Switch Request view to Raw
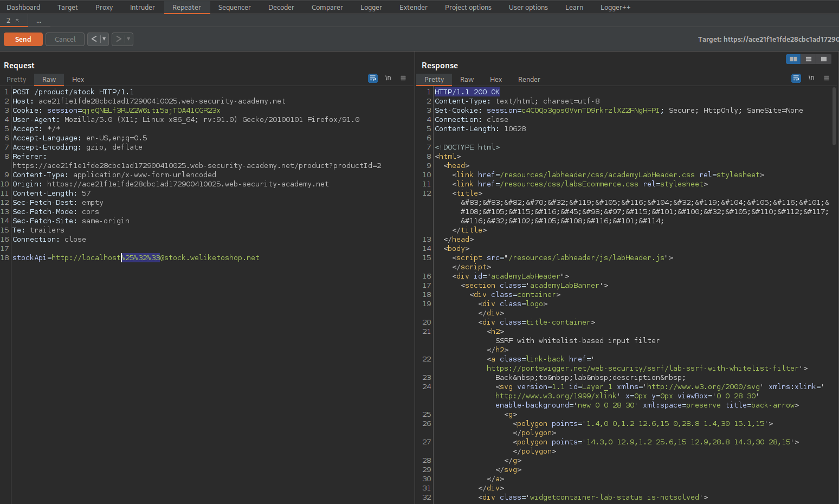The image size is (839, 504). coord(49,79)
